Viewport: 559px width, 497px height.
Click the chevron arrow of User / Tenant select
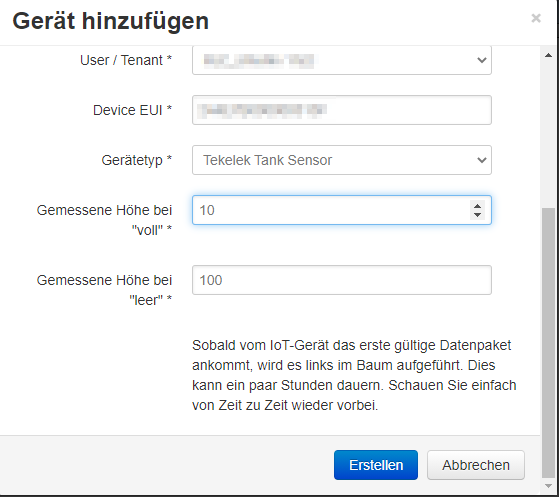(482, 60)
